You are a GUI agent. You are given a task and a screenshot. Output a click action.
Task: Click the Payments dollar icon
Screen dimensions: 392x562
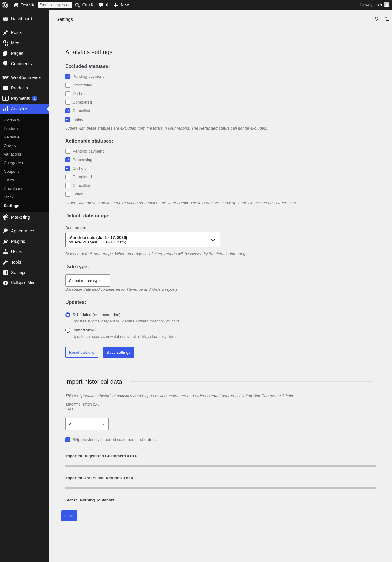tap(6, 98)
